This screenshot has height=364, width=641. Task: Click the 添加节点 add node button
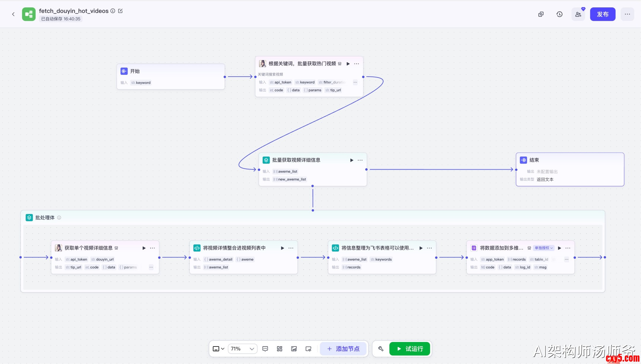[x=343, y=349]
